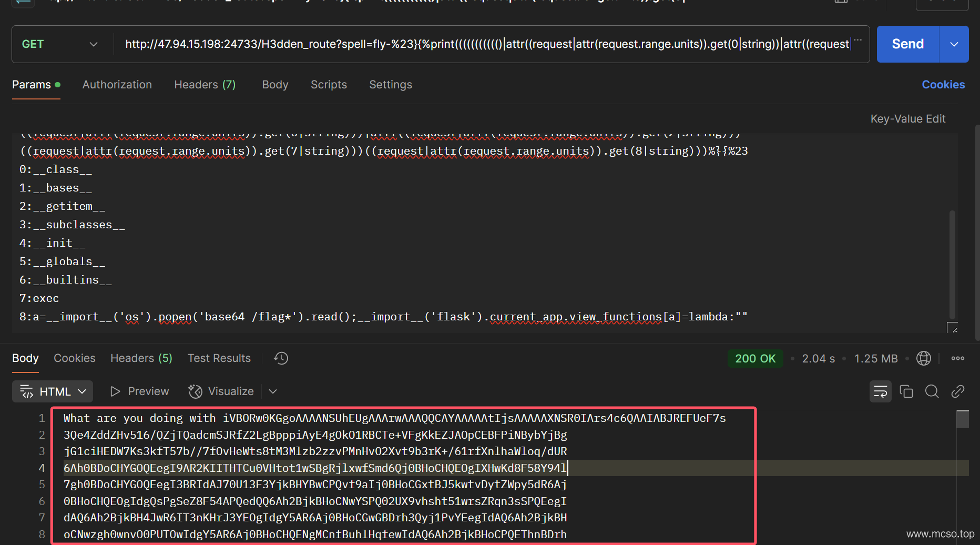This screenshot has height=545, width=980.
Task: Click response line starting 'jG1ciHEDW7Ks3kfT57b'
Action: (315, 451)
